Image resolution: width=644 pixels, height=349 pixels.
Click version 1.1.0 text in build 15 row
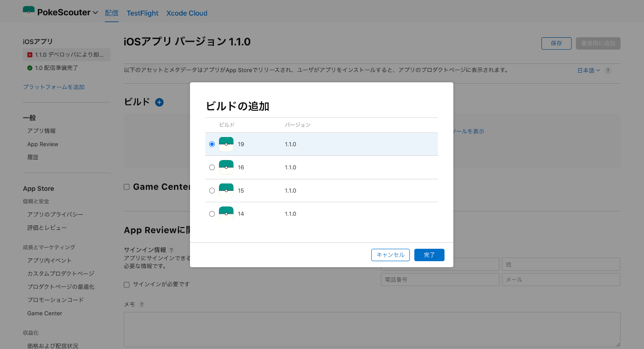(290, 191)
